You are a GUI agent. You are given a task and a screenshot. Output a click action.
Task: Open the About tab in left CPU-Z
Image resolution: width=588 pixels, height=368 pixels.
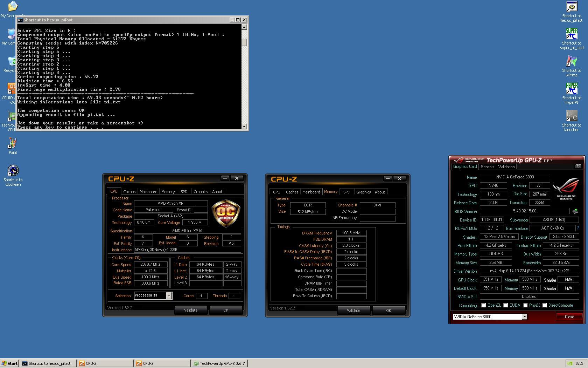[x=217, y=192]
